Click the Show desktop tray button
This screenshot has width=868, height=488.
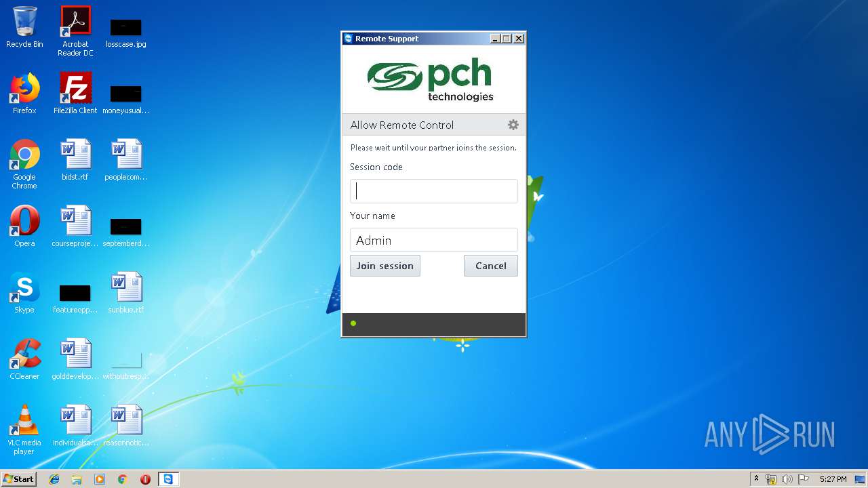(x=861, y=479)
